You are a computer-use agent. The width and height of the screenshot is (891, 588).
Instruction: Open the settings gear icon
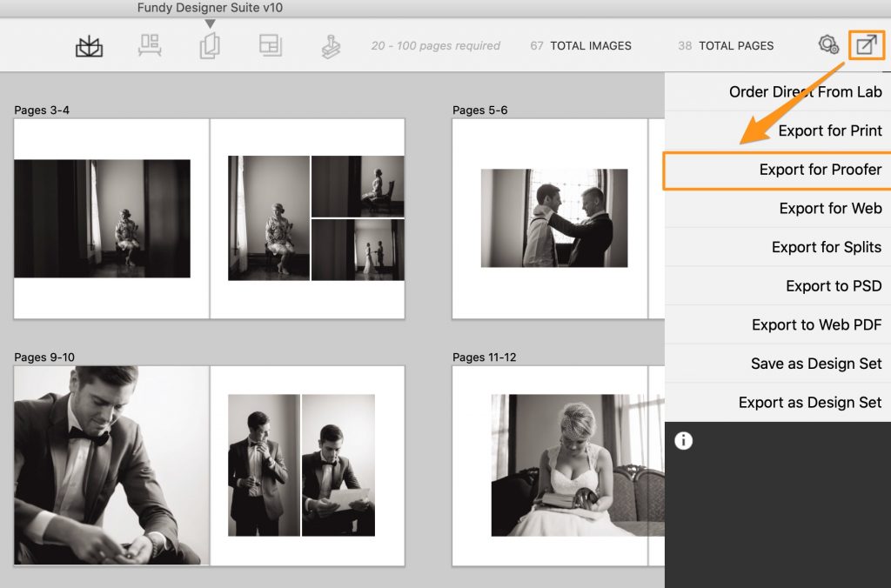click(828, 44)
